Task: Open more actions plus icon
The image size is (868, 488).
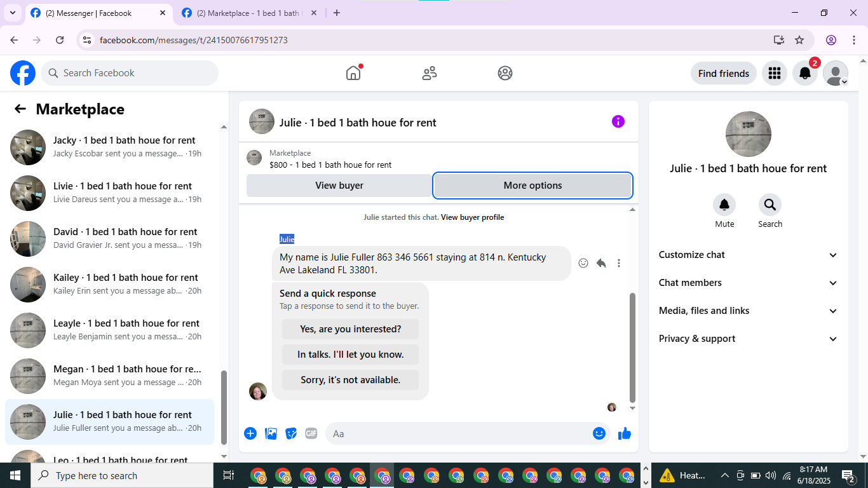Action: click(250, 433)
